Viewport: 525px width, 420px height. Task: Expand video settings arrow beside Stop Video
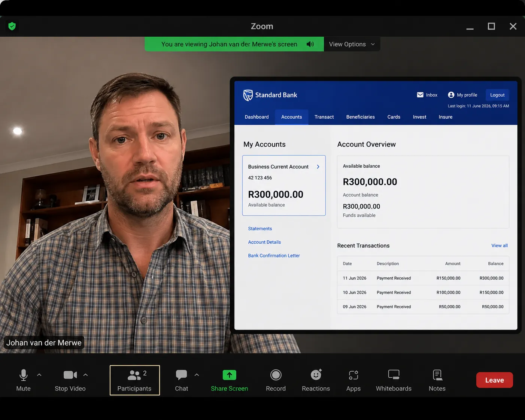tap(86, 375)
